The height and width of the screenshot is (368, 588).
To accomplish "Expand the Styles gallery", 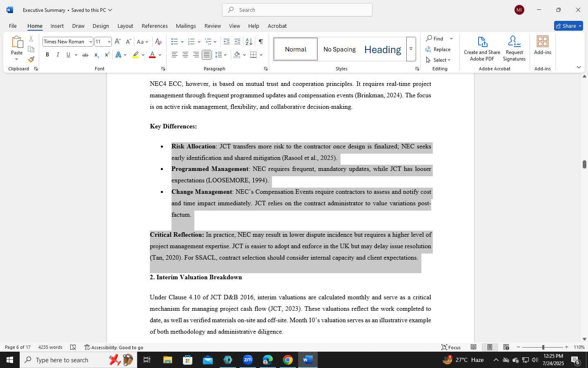I will point(411,49).
